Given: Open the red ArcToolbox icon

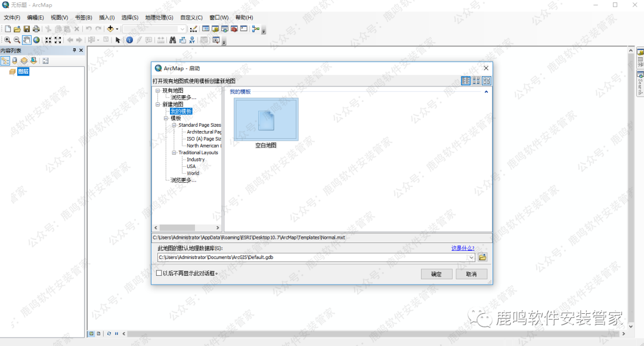Looking at the screenshot, I should click(234, 29).
